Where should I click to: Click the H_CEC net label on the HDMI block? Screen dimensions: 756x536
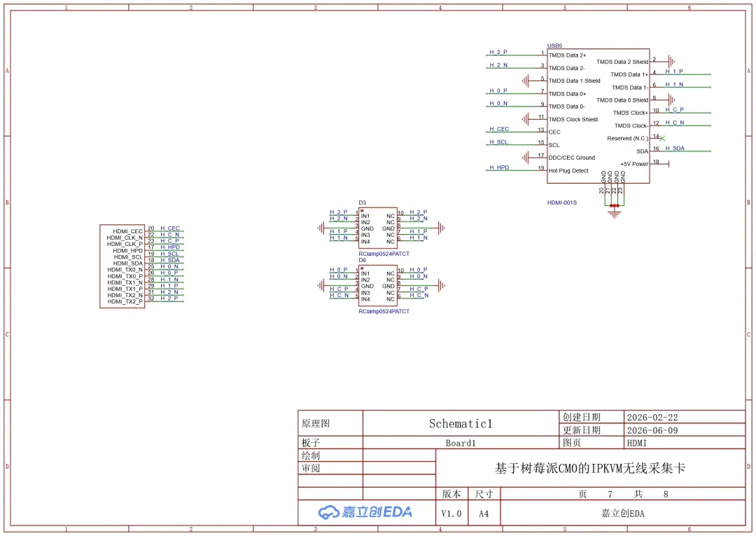click(x=169, y=228)
